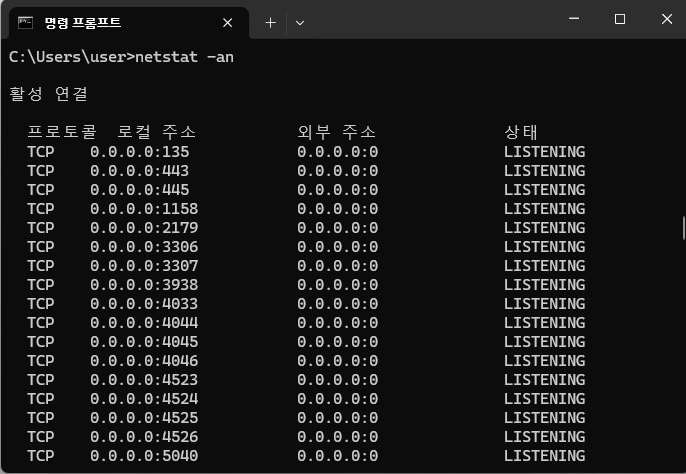Click local address 0.0.0.0:445
Screen dimensions: 686x474
click(x=140, y=190)
